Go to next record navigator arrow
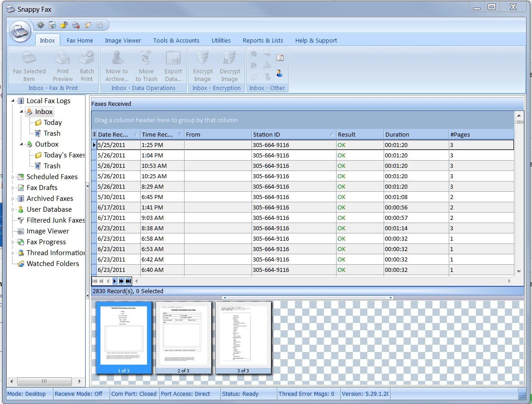This screenshot has height=404, width=532. click(114, 281)
